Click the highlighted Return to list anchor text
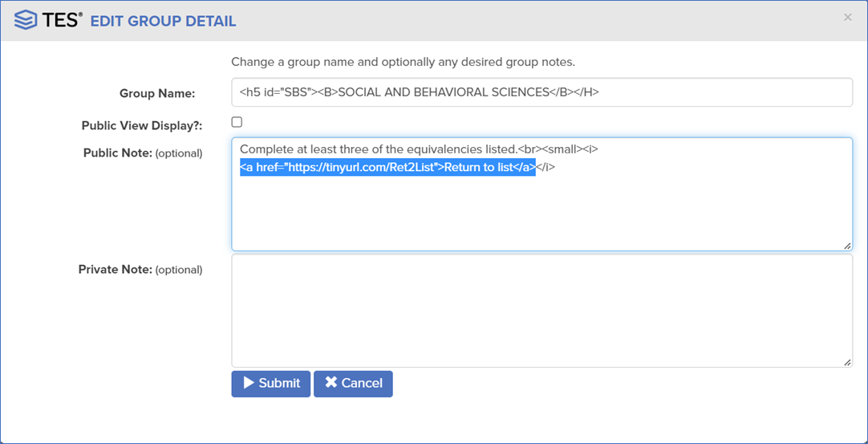The width and height of the screenshot is (868, 444). [387, 167]
